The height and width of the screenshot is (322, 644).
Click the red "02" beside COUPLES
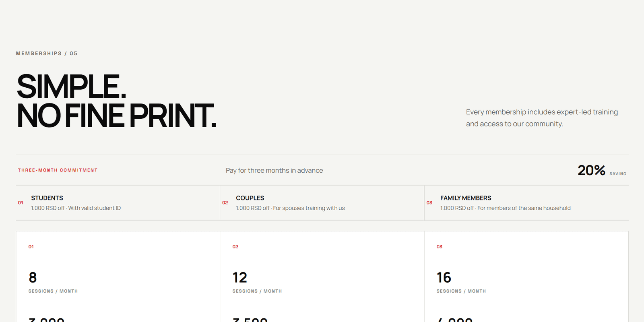pos(225,203)
